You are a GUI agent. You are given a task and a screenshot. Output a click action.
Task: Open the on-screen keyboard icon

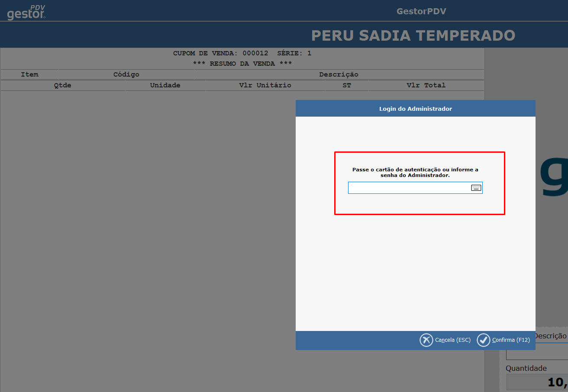476,188
